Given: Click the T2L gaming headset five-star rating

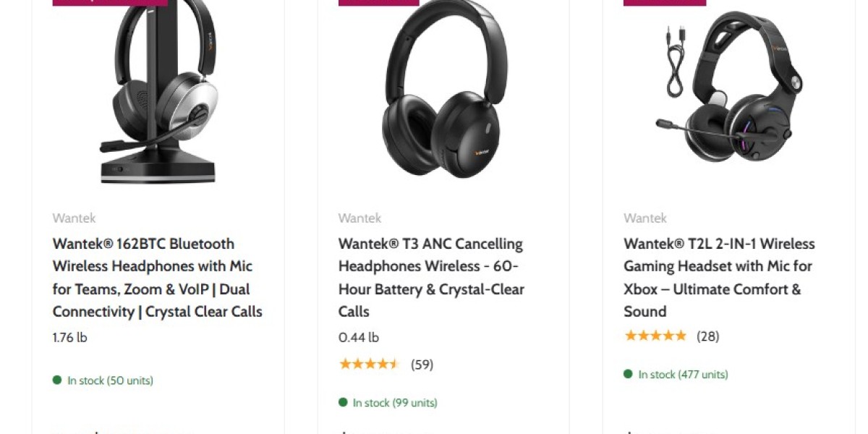Looking at the screenshot, I should 655,336.
